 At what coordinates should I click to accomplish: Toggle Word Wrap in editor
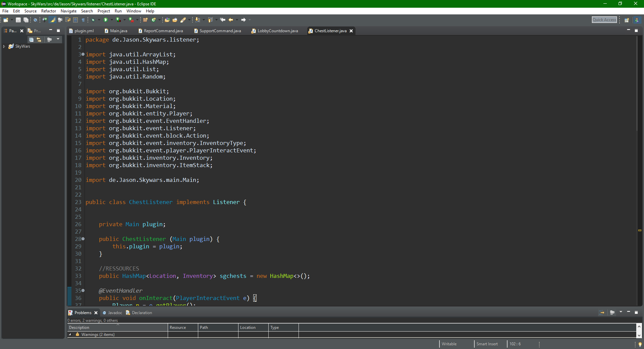pos(68,20)
